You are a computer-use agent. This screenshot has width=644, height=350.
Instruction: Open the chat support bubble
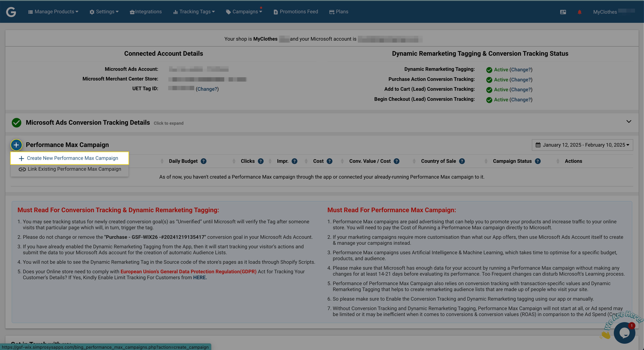pyautogui.click(x=624, y=333)
